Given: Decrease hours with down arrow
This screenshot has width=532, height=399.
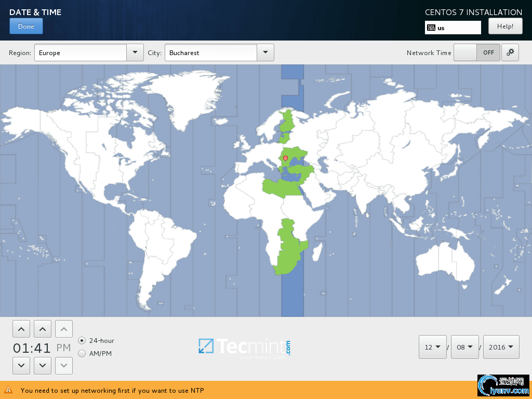Looking at the screenshot, I should 21,365.
